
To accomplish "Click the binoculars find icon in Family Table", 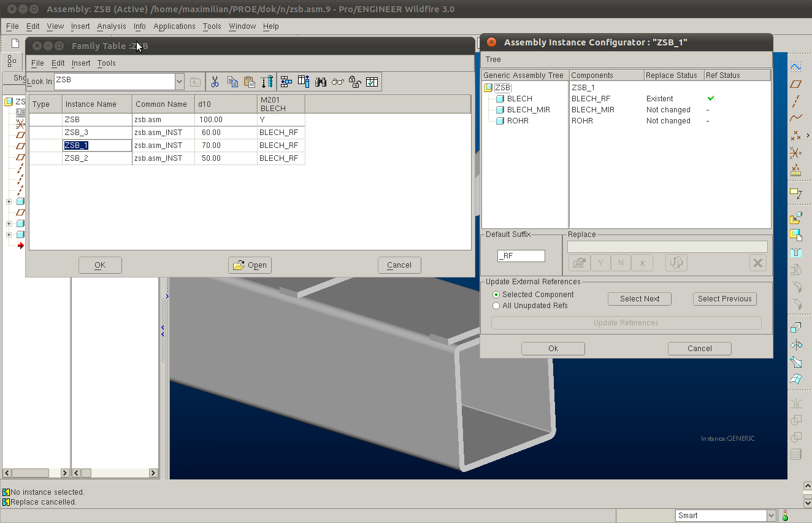I will [320, 82].
